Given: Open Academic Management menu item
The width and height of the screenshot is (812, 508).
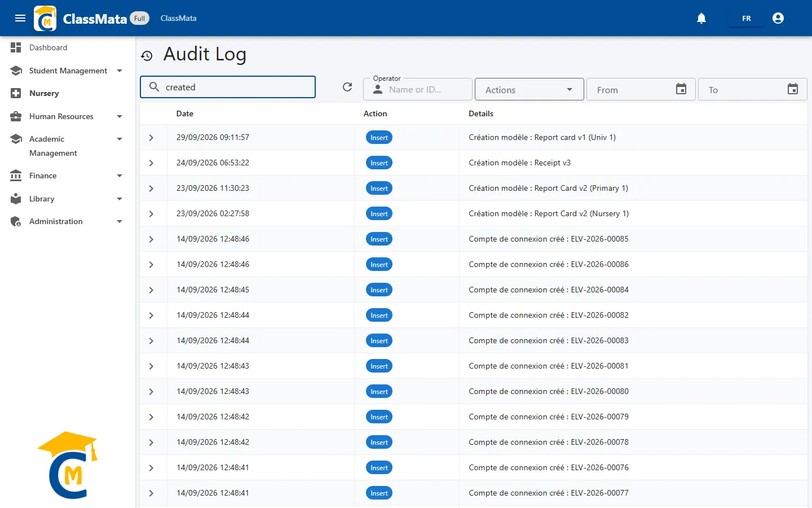Looking at the screenshot, I should tap(68, 146).
